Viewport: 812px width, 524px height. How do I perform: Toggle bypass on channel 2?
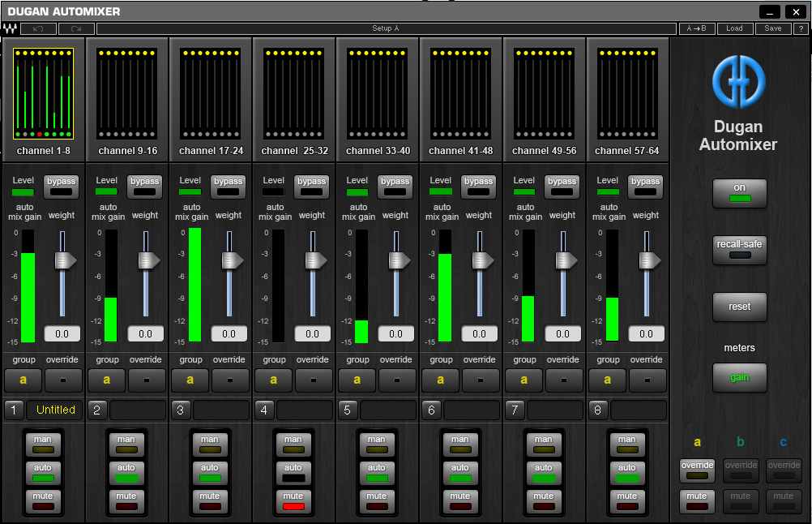[x=144, y=187]
